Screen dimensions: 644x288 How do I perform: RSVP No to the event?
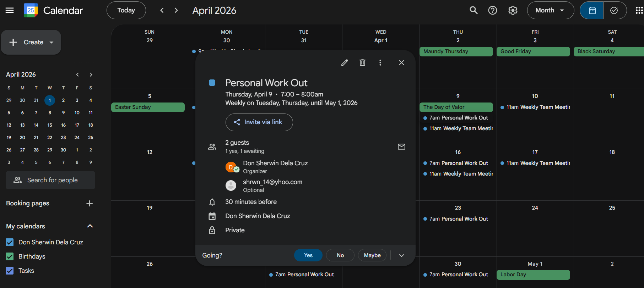point(340,255)
